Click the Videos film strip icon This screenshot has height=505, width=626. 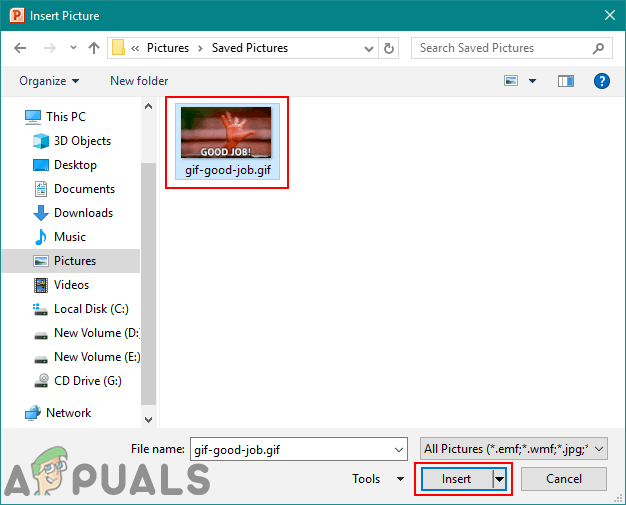point(41,285)
